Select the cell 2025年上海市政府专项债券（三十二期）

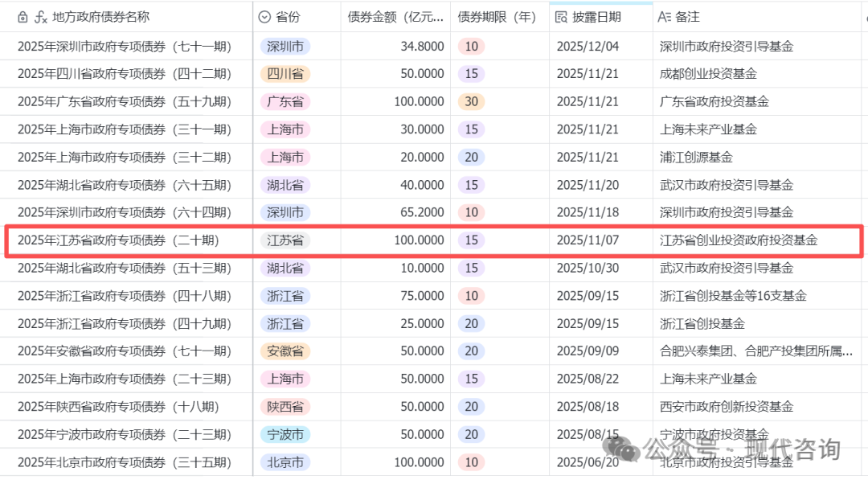(126, 158)
